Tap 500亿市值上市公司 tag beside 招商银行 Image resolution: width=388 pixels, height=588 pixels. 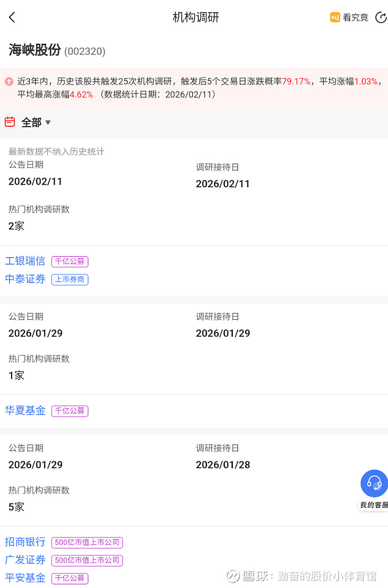coord(87,542)
